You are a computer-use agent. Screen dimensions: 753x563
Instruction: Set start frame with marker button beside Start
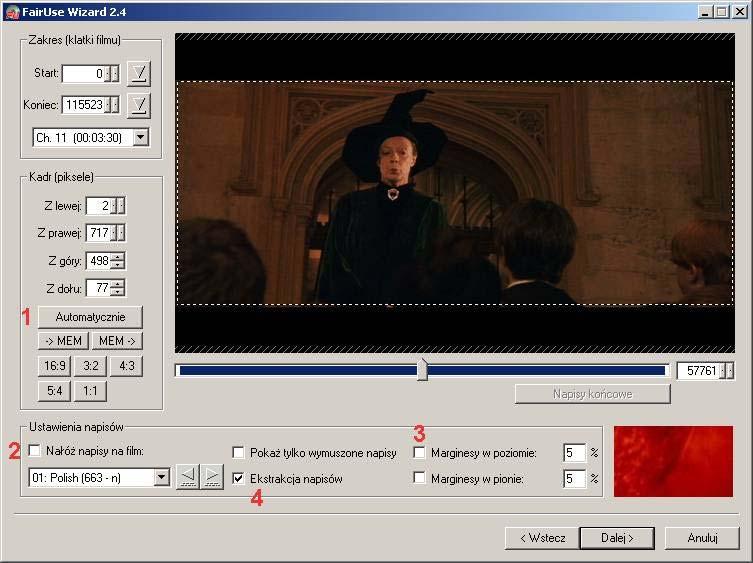point(139,73)
